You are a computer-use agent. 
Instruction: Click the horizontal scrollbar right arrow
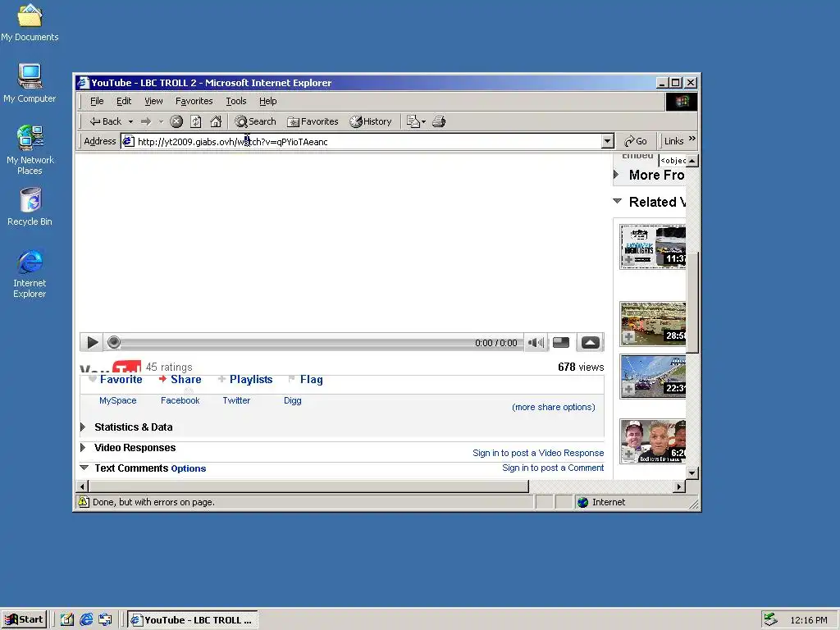679,486
